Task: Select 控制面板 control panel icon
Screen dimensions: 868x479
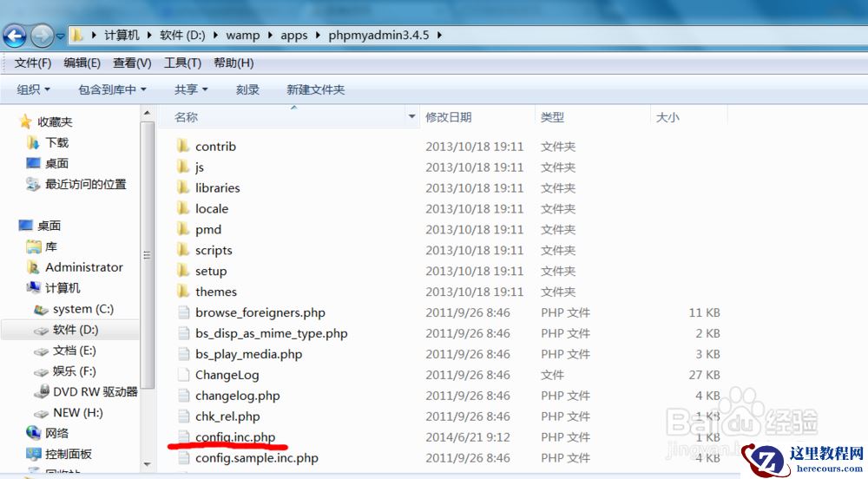Action: click(34, 454)
